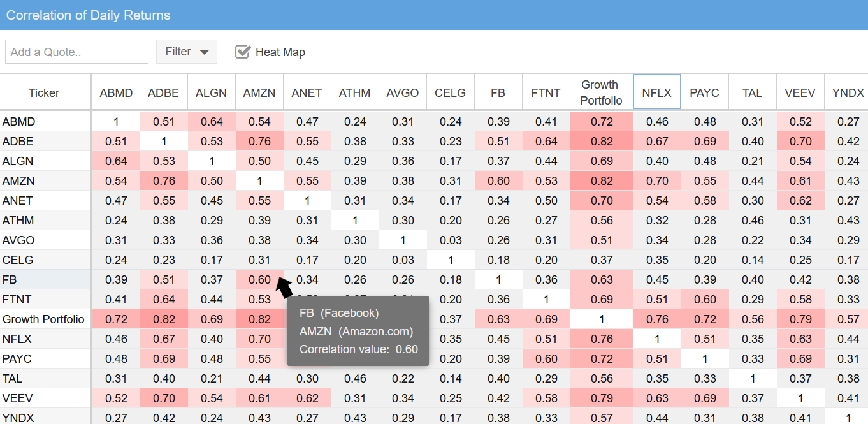Click the FB-AMZN correlation cell showing 0.60
The width and height of the screenshot is (868, 424).
(x=259, y=279)
